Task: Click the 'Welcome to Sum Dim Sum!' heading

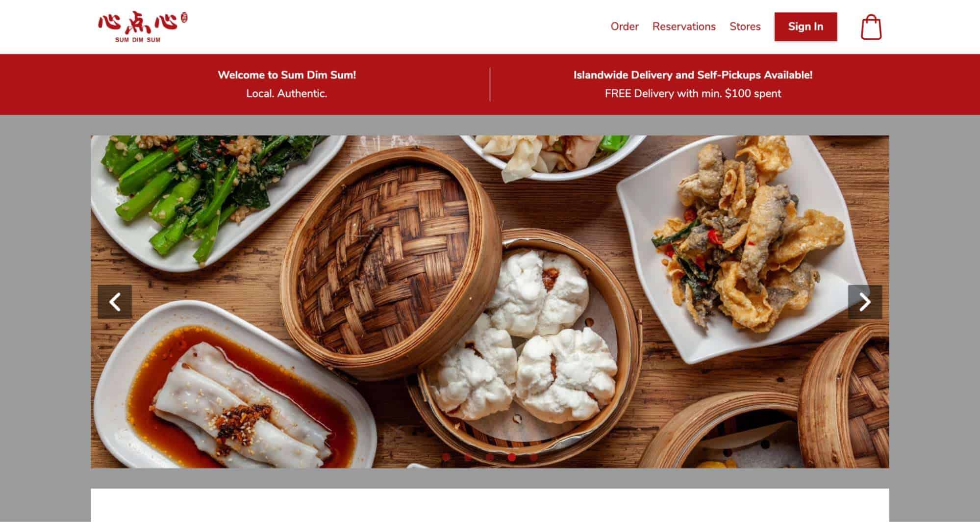Action: [287, 75]
